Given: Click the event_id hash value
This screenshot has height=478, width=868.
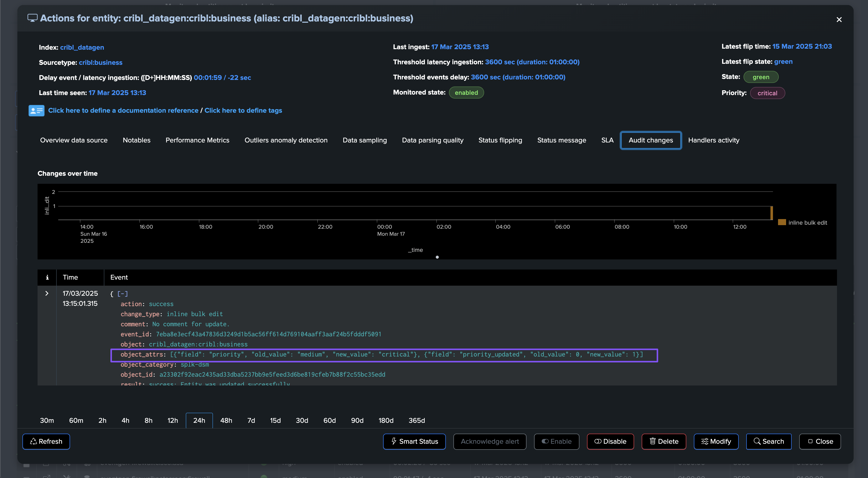Looking at the screenshot, I should pyautogui.click(x=268, y=334).
